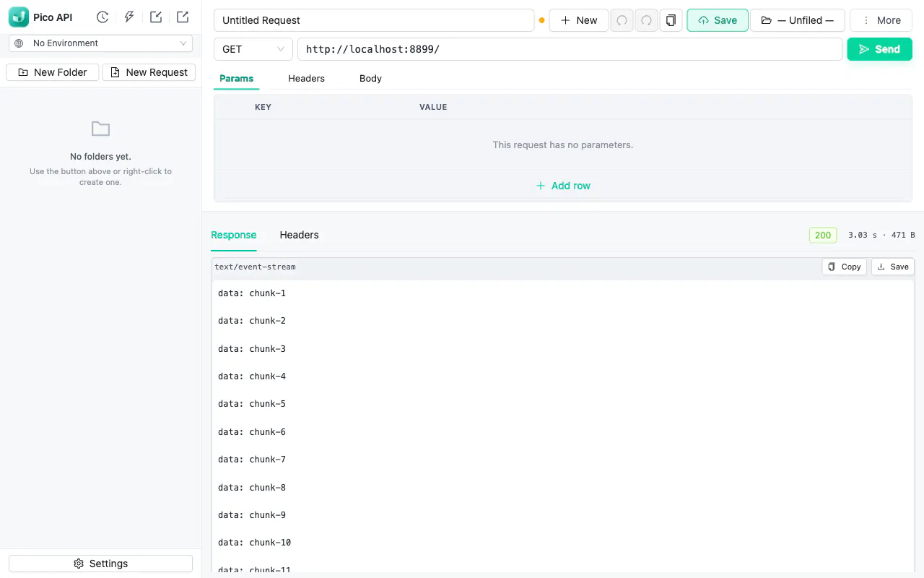
Task: Click the empty folder icon above No folders yet
Action: [x=101, y=129]
